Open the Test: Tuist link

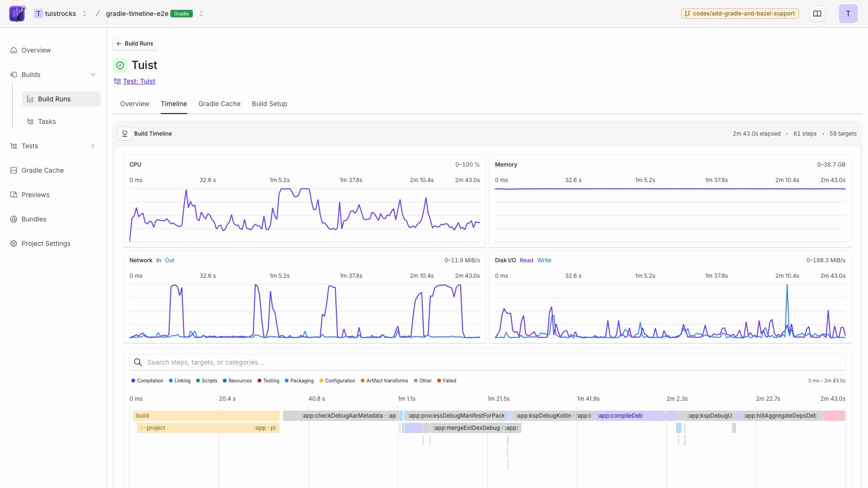139,81
